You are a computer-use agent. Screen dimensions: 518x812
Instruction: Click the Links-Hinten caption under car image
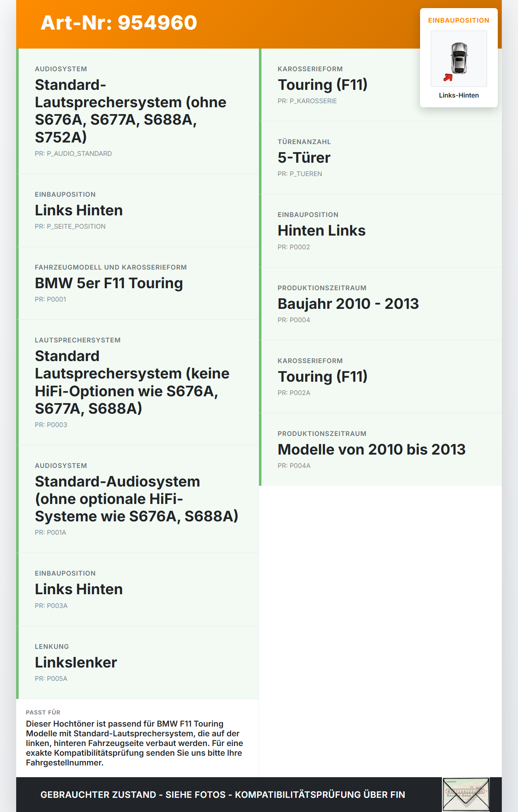[459, 95]
